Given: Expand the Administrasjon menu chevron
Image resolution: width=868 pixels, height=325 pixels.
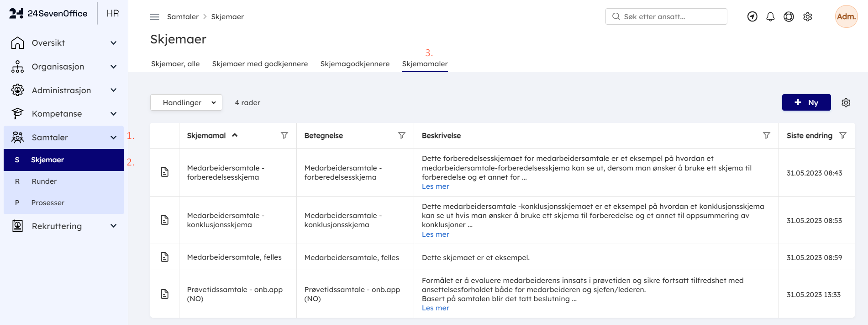Looking at the screenshot, I should tap(114, 90).
